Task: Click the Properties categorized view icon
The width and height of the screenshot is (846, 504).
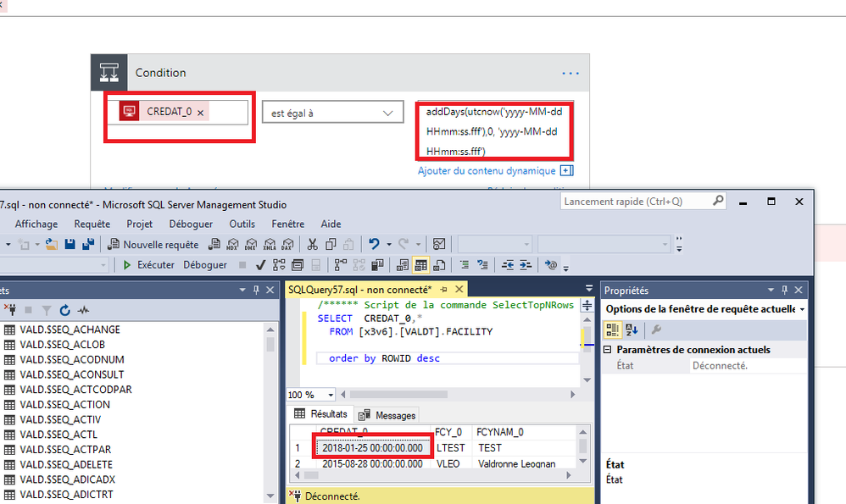Action: (612, 330)
